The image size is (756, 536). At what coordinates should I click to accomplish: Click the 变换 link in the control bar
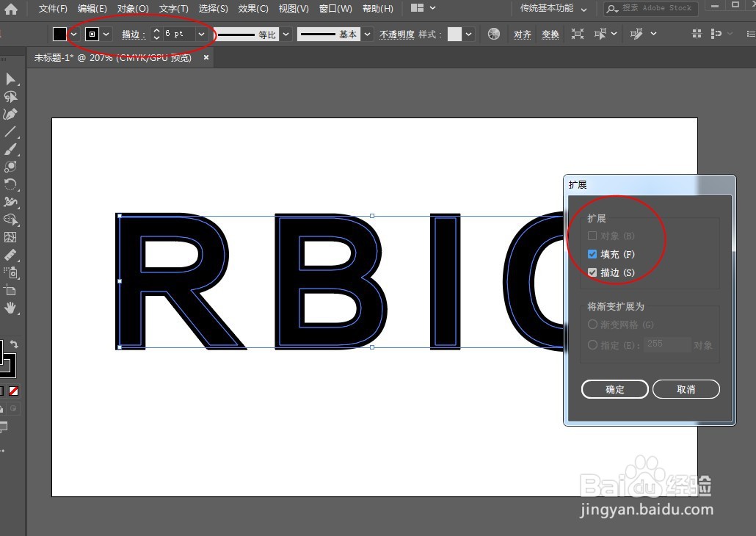[550, 35]
